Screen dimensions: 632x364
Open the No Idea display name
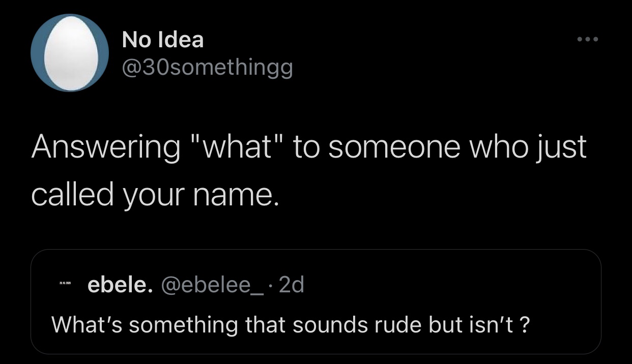[163, 40]
